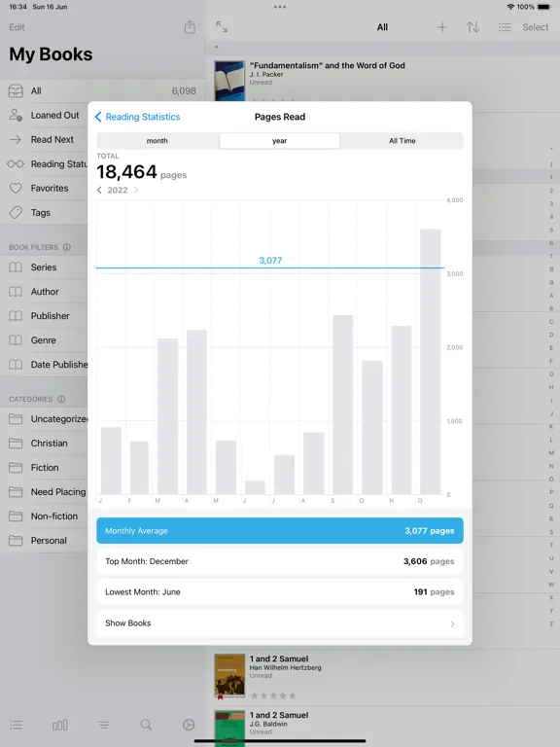560x747 pixels.
Task: Select the Monthly Average row
Action: (280, 531)
